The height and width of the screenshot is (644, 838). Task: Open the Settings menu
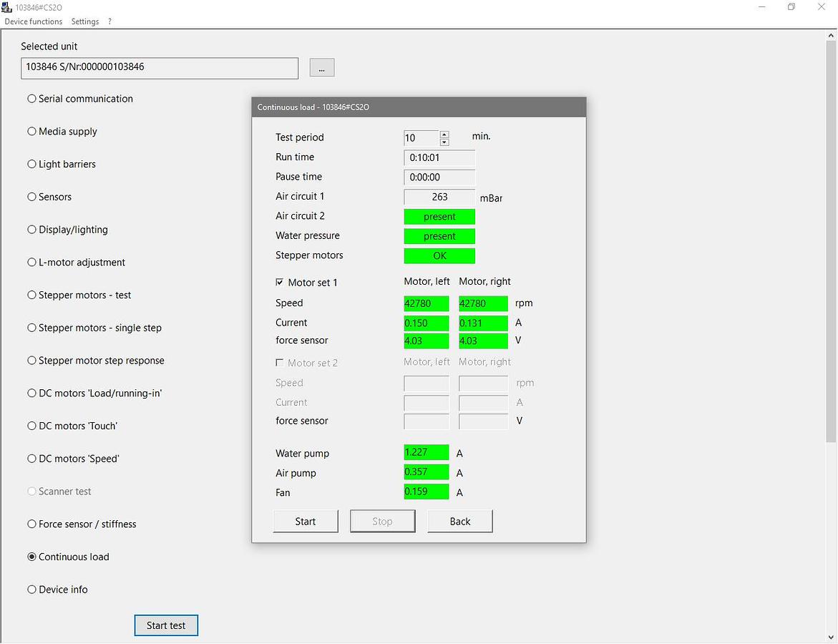tap(85, 21)
